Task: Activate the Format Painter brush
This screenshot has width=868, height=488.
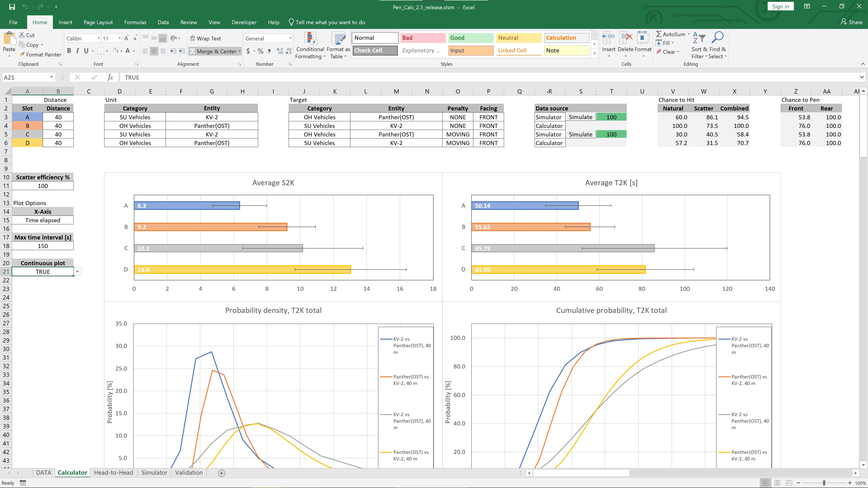Action: coord(40,54)
